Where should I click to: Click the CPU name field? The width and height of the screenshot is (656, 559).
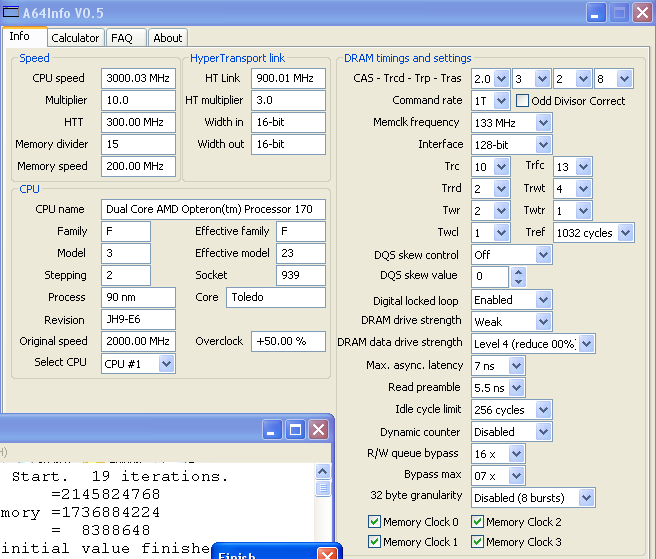pos(213,209)
